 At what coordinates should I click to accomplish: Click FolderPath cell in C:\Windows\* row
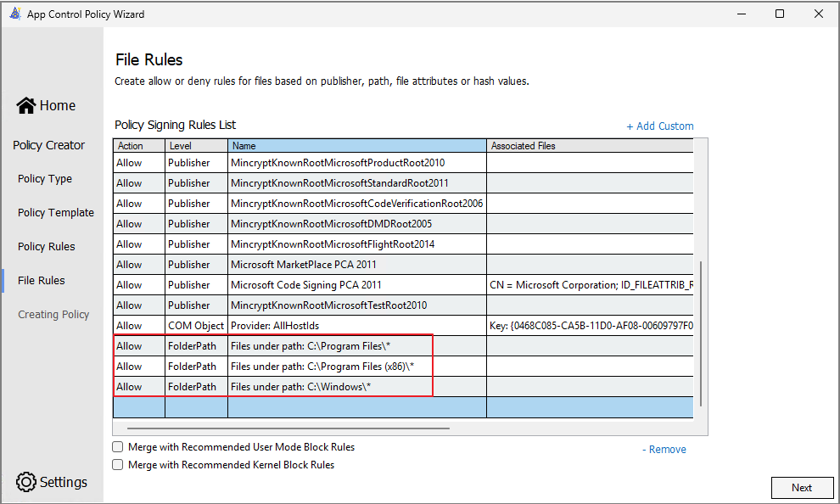click(196, 387)
